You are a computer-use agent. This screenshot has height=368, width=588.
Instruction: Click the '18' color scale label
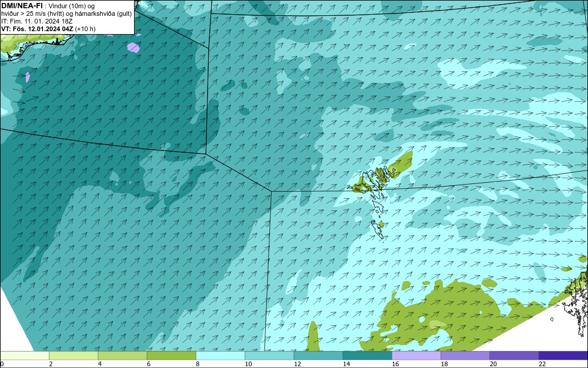pos(445,364)
